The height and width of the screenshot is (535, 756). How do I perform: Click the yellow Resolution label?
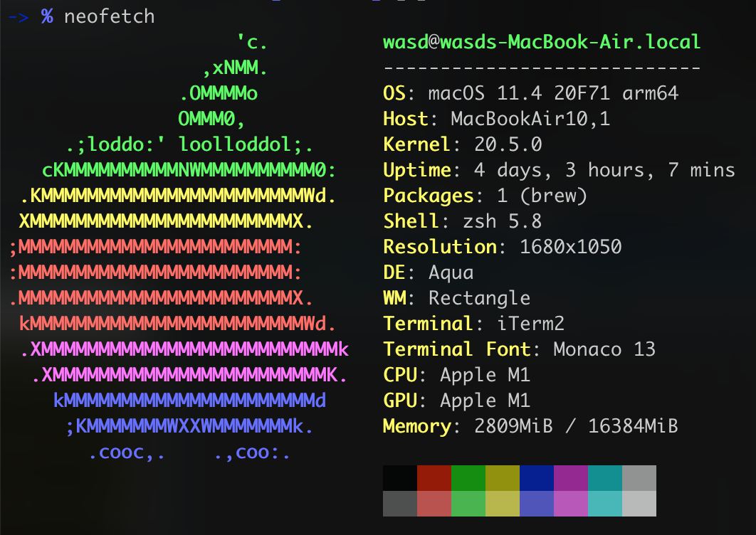(x=440, y=247)
